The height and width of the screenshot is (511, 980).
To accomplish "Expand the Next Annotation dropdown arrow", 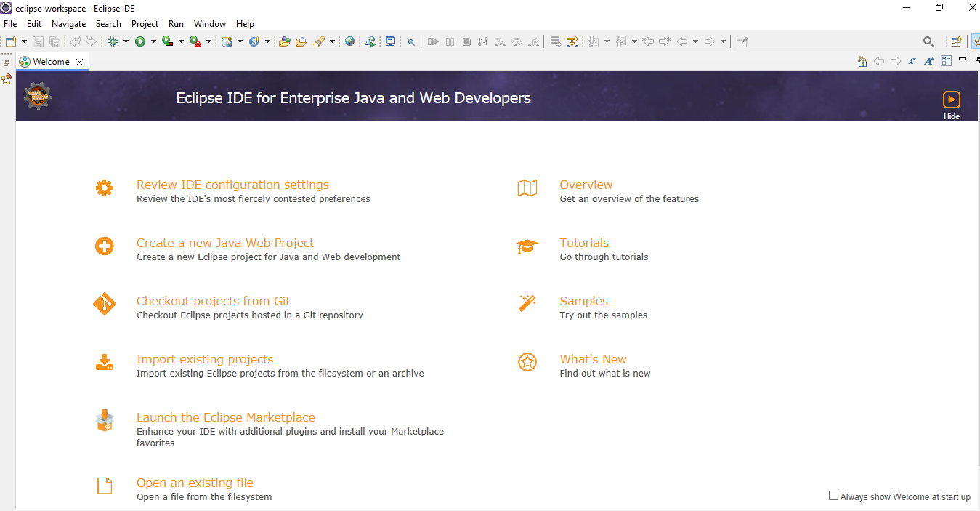I will point(607,41).
